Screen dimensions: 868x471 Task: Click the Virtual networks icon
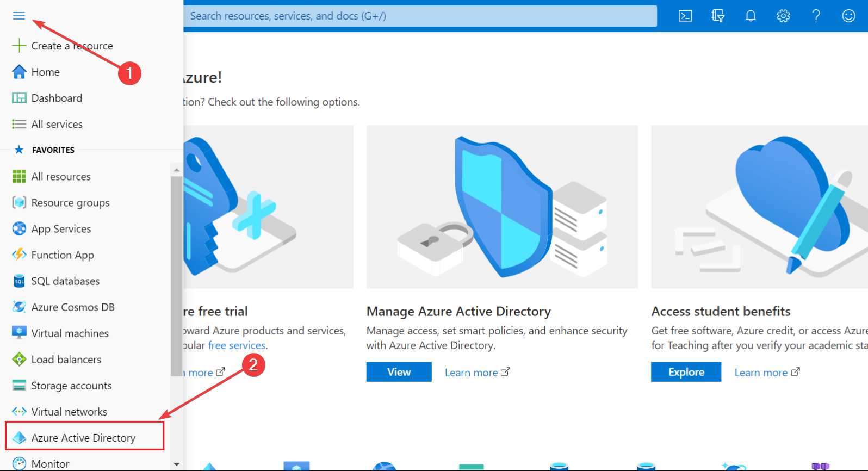(19, 412)
